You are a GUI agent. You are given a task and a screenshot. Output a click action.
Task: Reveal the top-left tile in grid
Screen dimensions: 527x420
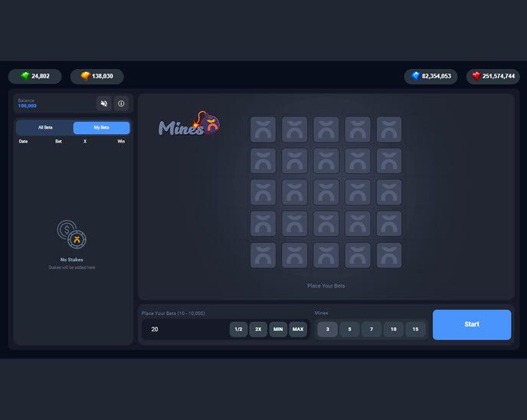coord(263,129)
